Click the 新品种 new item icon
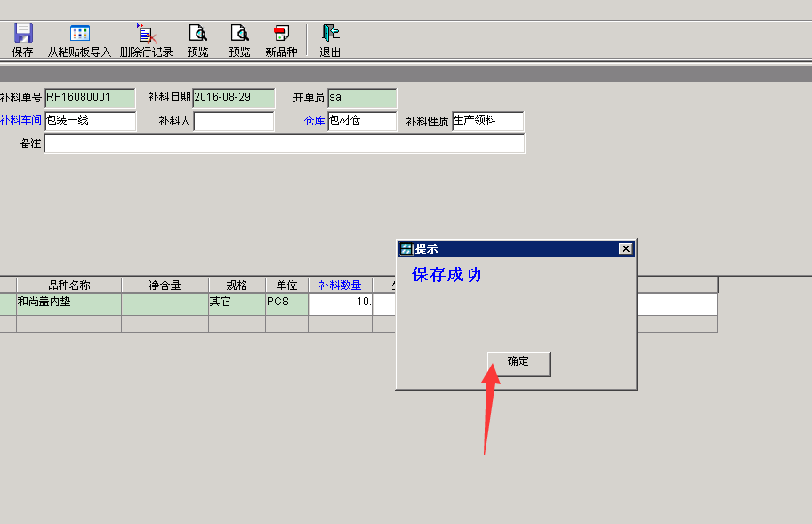 281,40
